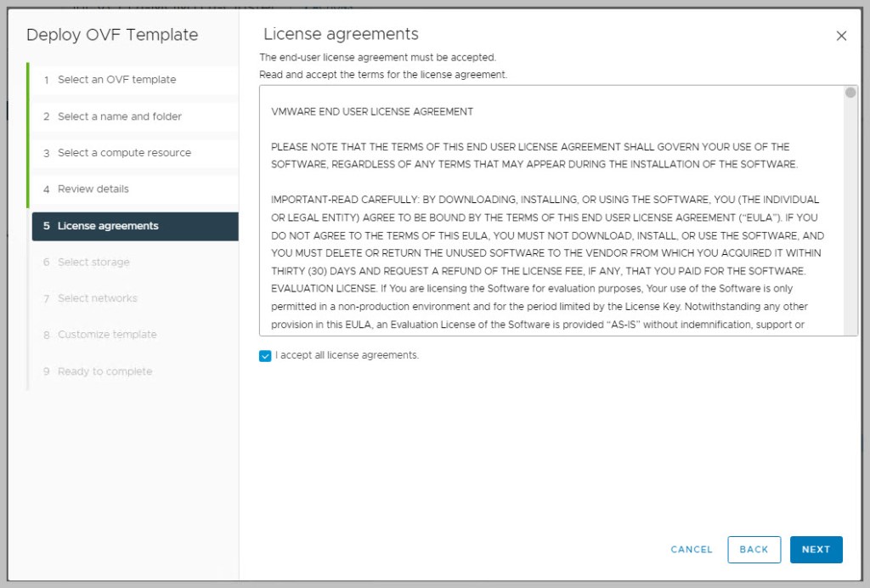Cancel the OVF deployment wizard
Viewport: 870px width, 588px height.
tap(692, 550)
